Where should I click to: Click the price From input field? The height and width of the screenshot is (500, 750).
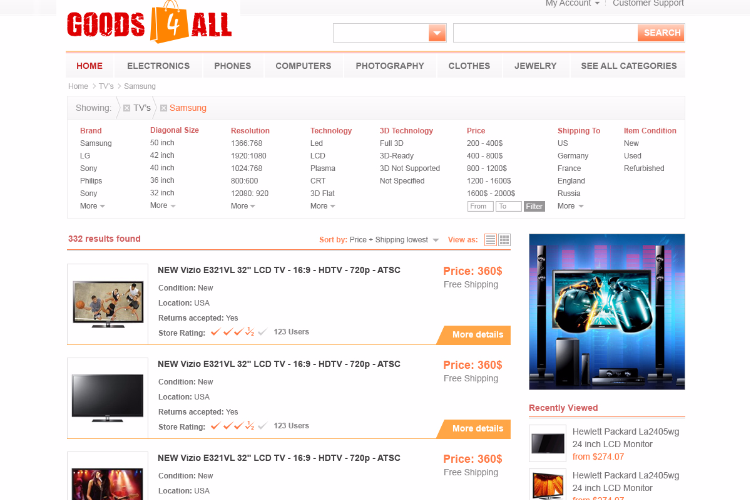(480, 207)
